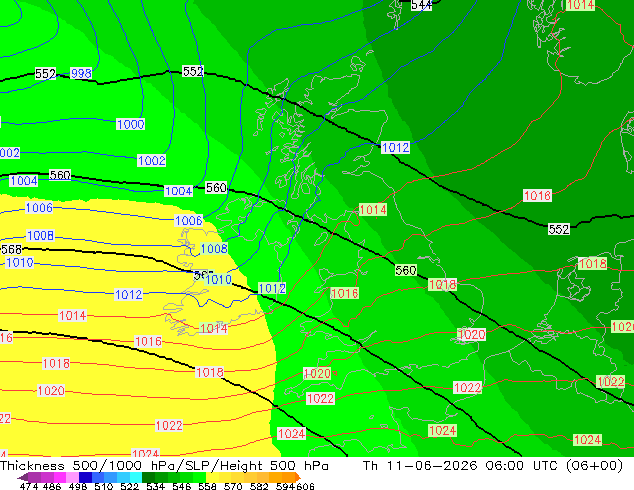Image resolution: width=634 pixels, height=490 pixels.
Task: Click the 560 label with pale green background
Action: click(406, 270)
